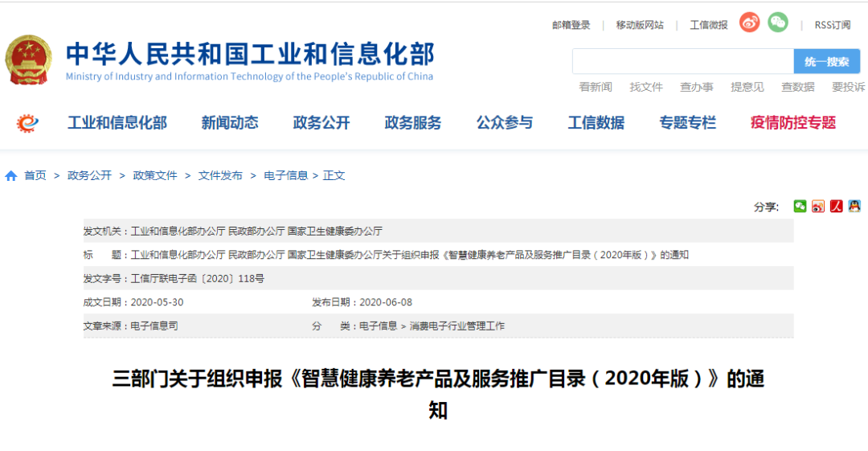This screenshot has width=868, height=451.
Task: Open the 工信微报 link
Action: click(x=709, y=25)
